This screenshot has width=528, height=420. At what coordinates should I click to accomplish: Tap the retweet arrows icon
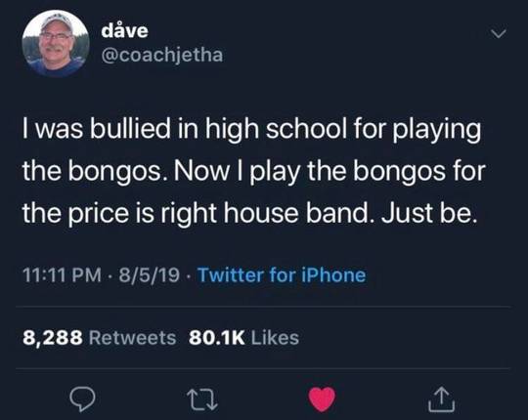coord(202,399)
